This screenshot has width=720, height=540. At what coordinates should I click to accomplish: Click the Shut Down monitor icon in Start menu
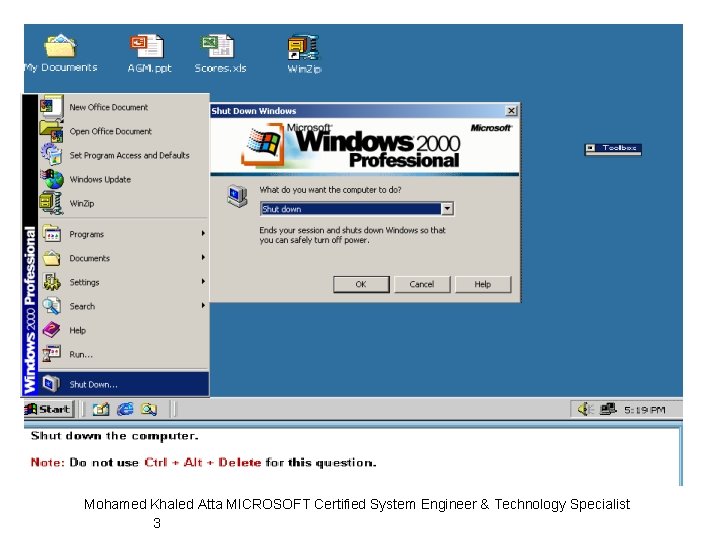click(x=51, y=384)
